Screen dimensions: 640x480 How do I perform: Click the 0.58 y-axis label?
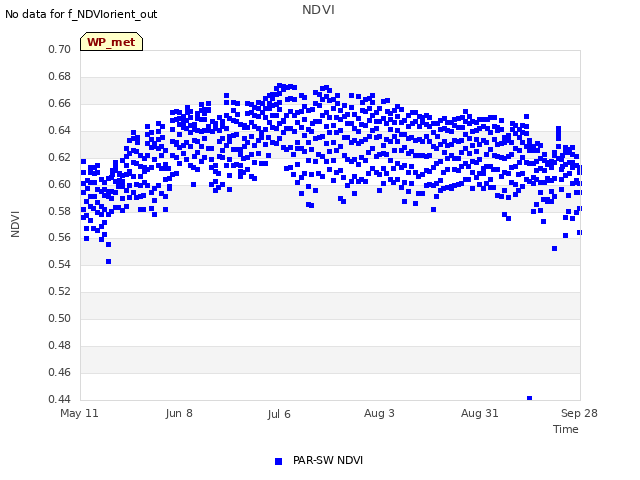click(x=60, y=211)
